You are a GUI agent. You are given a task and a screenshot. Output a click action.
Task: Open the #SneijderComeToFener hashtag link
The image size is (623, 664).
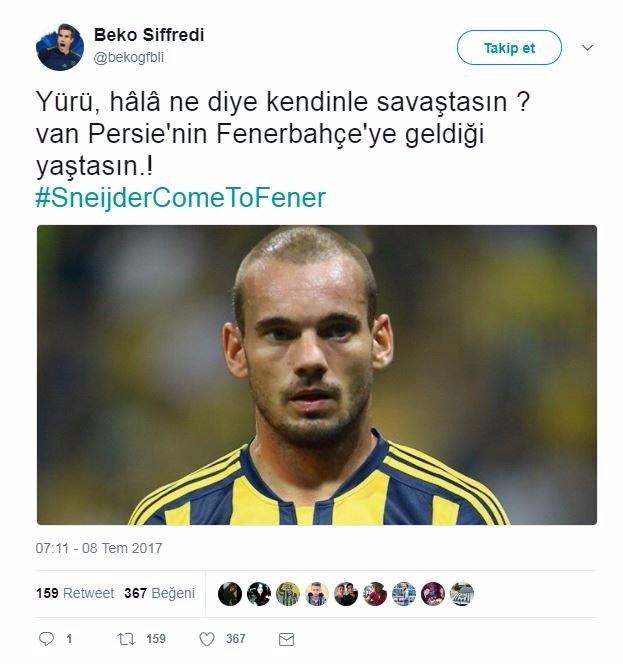point(181,198)
